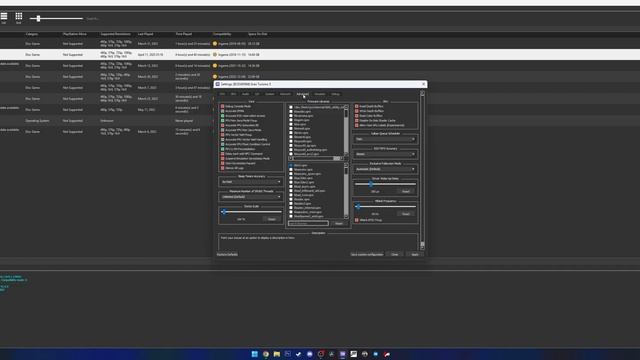640x360 pixels.
Task: Toggle Debug Console Mode checkbox
Action: coord(222,106)
